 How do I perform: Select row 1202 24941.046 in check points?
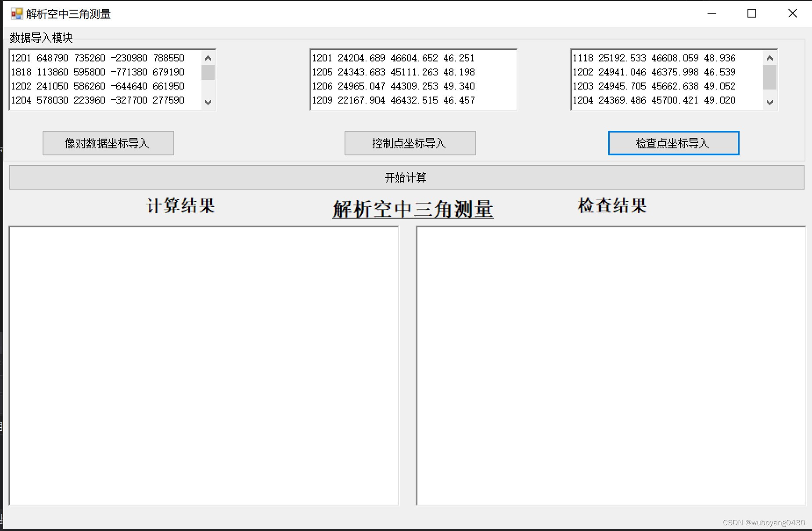(654, 72)
